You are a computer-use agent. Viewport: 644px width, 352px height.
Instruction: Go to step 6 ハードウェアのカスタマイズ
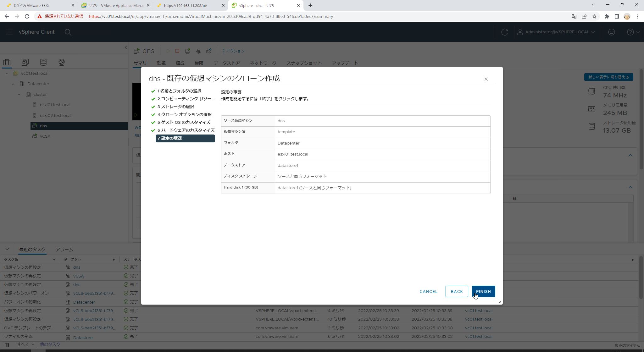tap(186, 130)
